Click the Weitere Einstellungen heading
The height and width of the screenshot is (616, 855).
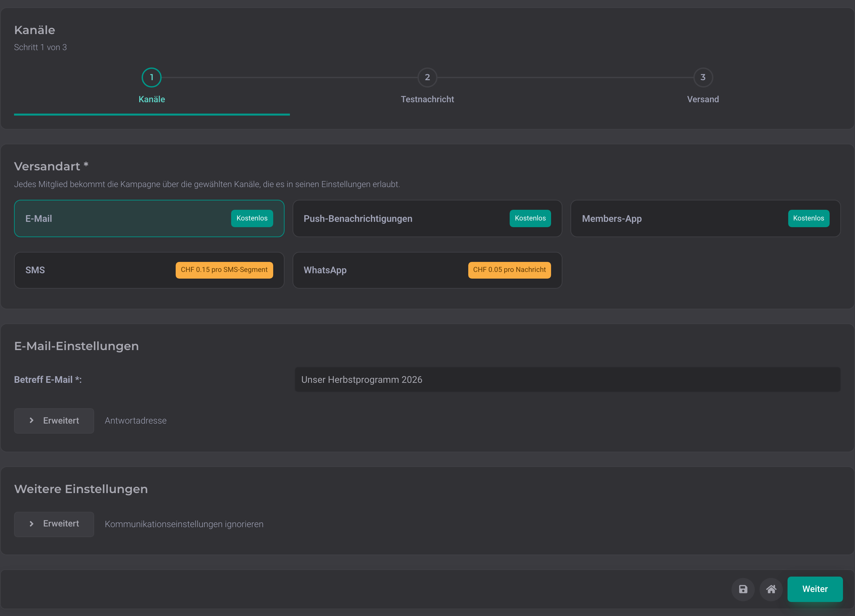tap(81, 489)
